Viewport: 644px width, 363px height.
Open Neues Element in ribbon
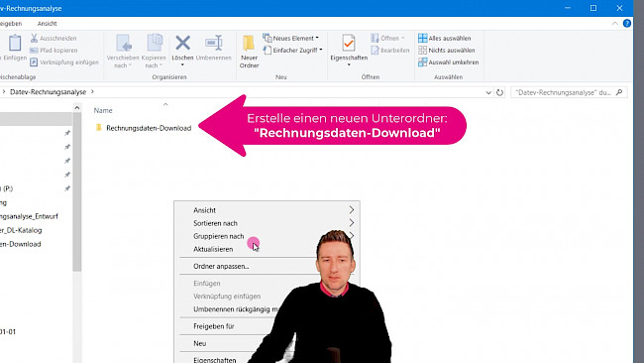click(290, 39)
